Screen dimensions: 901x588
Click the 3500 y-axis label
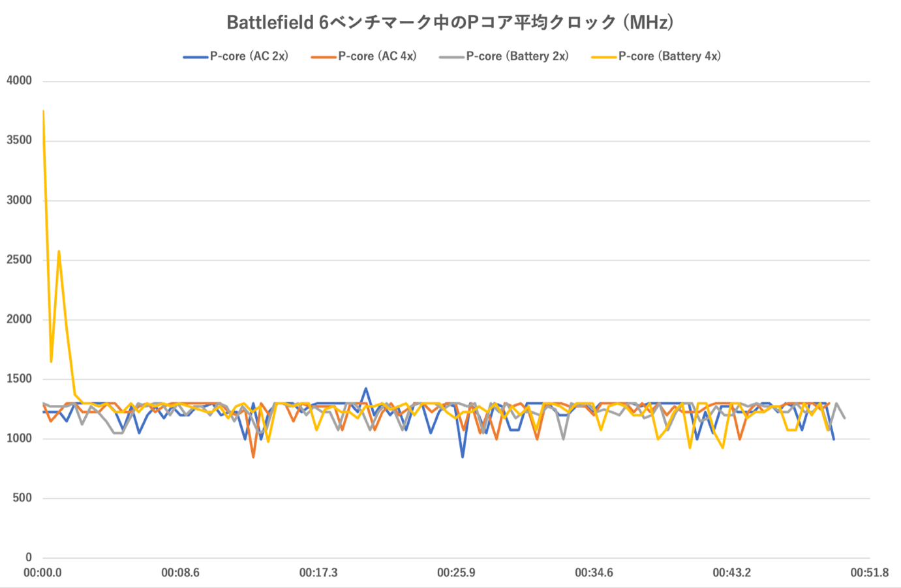[19, 140]
